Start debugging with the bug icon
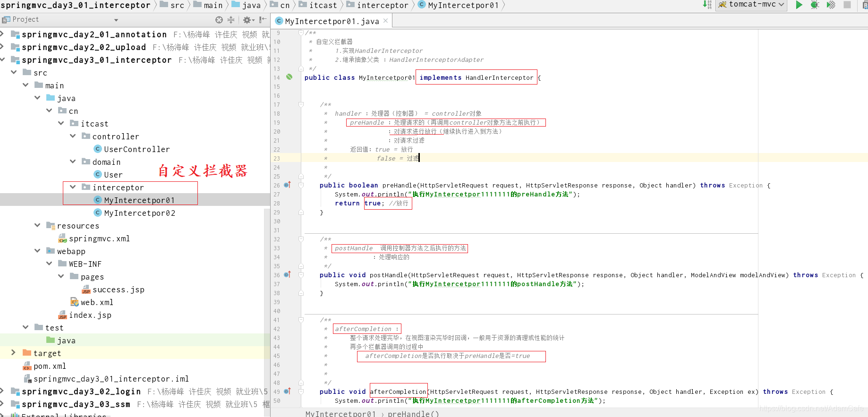Screen dimensions: 868x417 click(815, 5)
